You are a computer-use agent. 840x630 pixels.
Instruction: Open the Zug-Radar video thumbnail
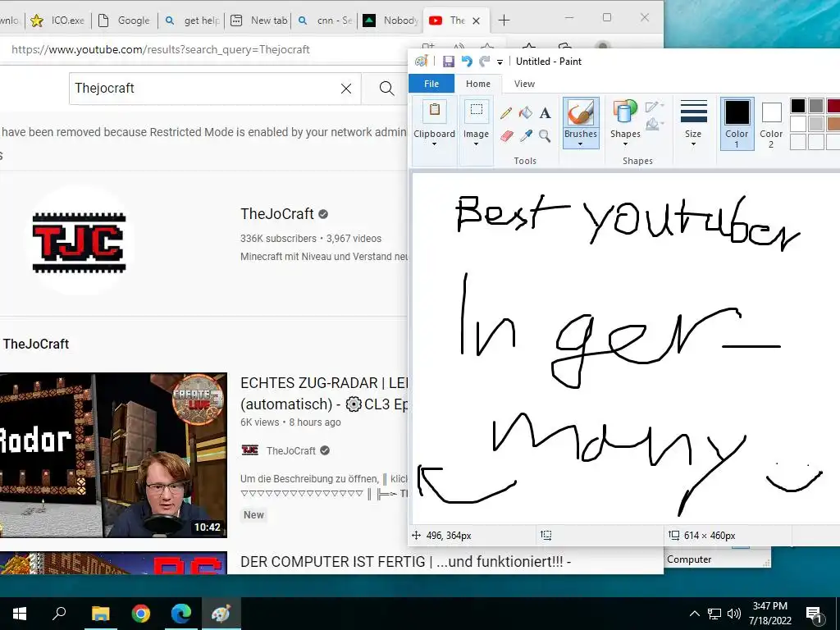(x=113, y=454)
